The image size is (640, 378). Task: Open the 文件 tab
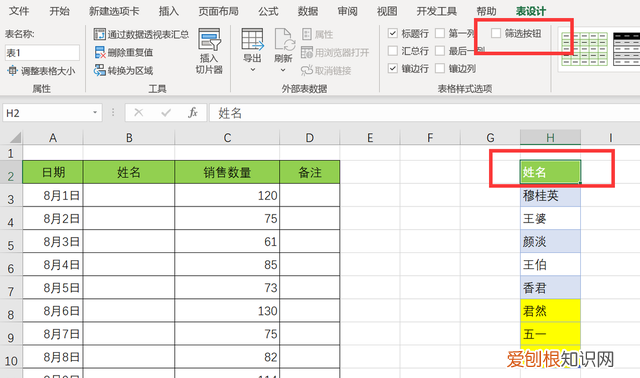click(19, 11)
